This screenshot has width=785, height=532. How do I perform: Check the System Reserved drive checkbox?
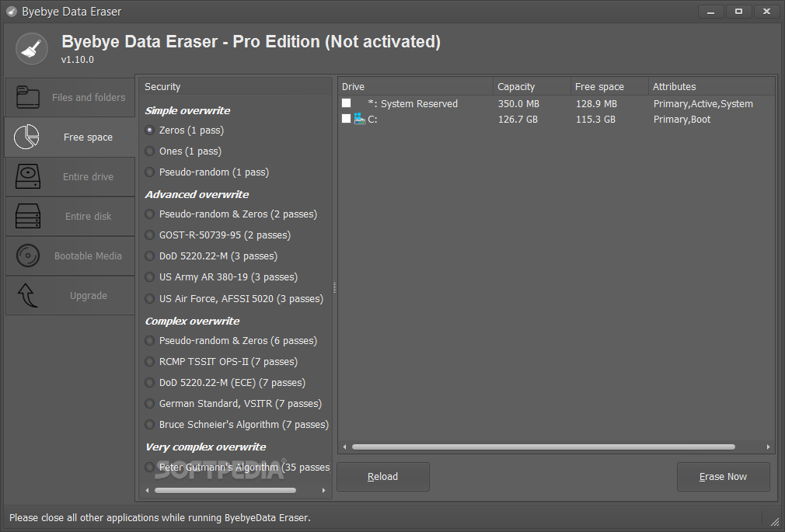(x=346, y=103)
